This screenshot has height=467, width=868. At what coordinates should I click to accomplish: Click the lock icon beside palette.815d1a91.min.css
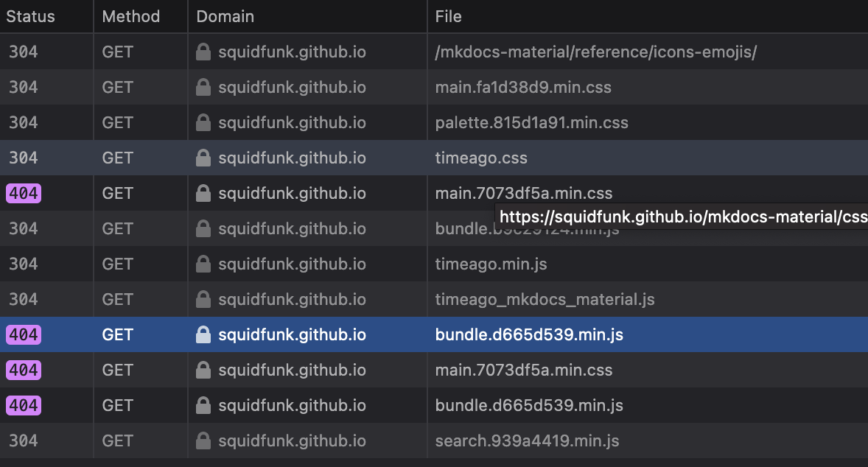click(x=203, y=122)
